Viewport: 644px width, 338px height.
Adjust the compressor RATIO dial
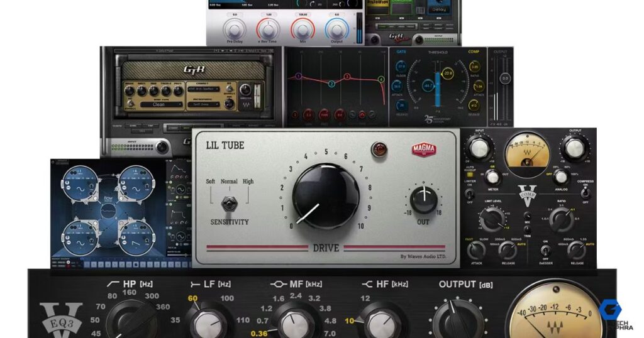click(x=474, y=67)
